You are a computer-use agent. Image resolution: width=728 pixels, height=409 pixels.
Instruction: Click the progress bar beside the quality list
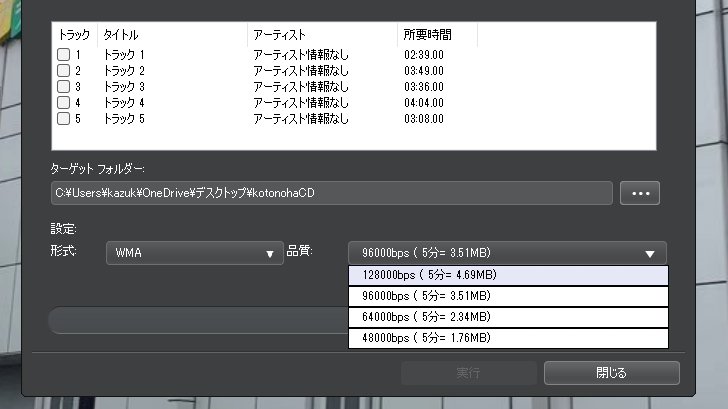[198, 320]
